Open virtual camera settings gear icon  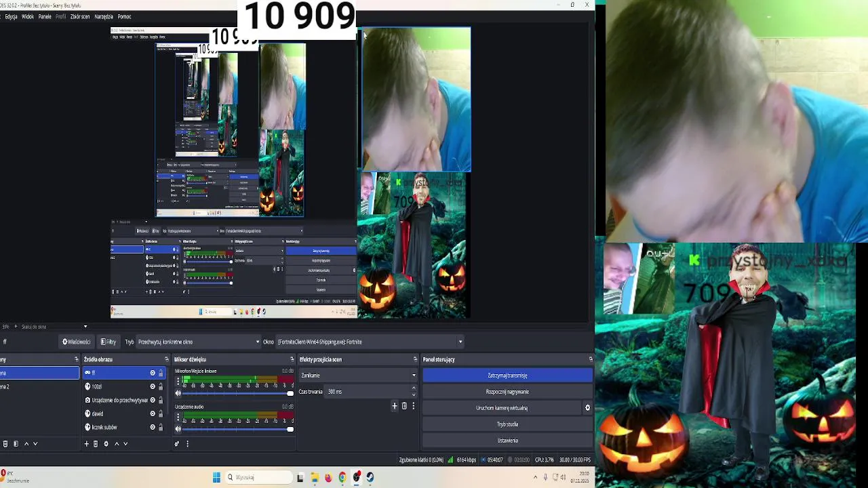(x=588, y=408)
